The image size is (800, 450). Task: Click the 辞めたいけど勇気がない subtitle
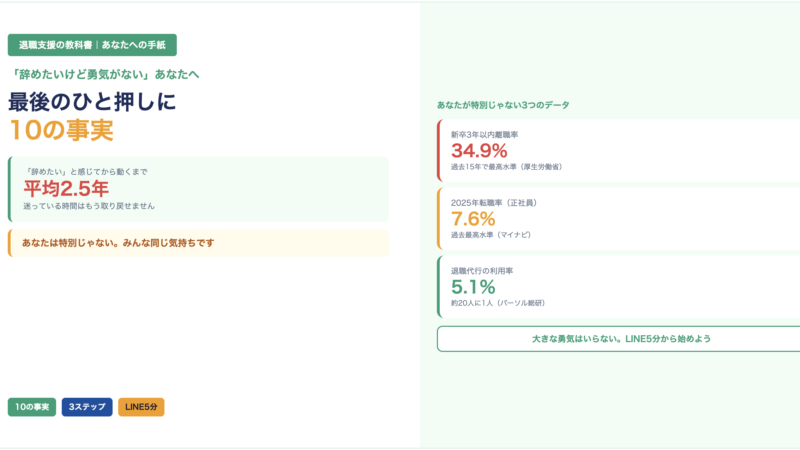coord(105,74)
